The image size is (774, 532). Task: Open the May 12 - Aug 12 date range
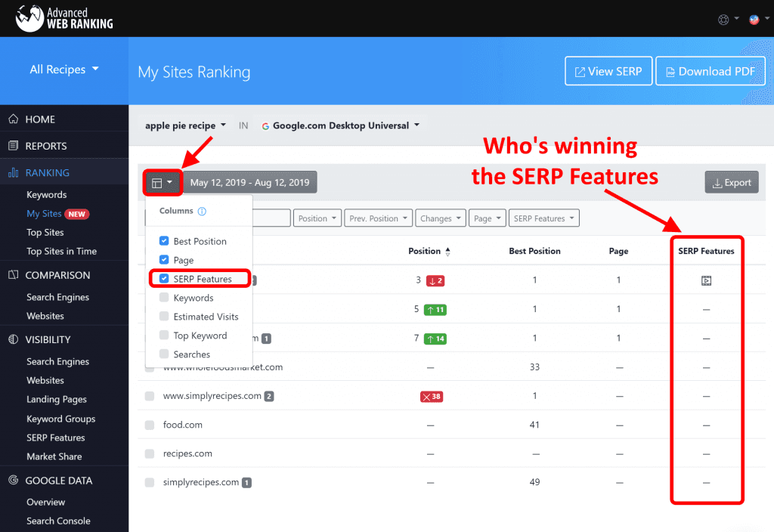249,183
